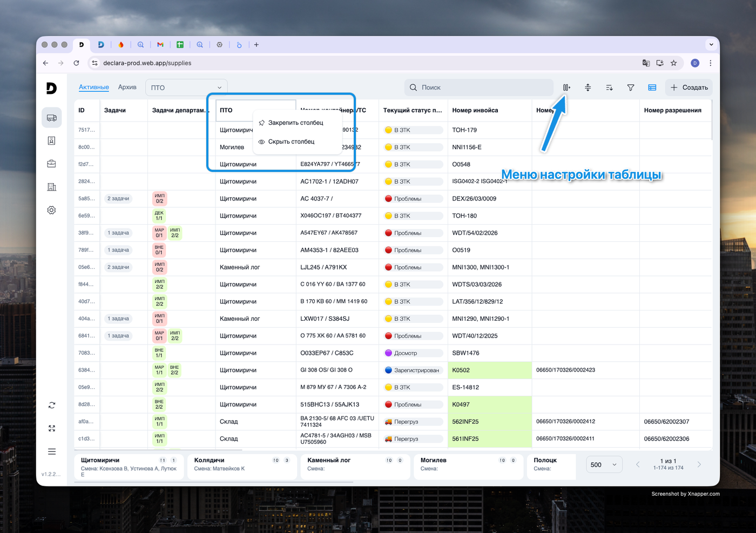Screen dimensions: 756x533
Task: Switch to the Gmail browser tab
Action: (x=160, y=45)
